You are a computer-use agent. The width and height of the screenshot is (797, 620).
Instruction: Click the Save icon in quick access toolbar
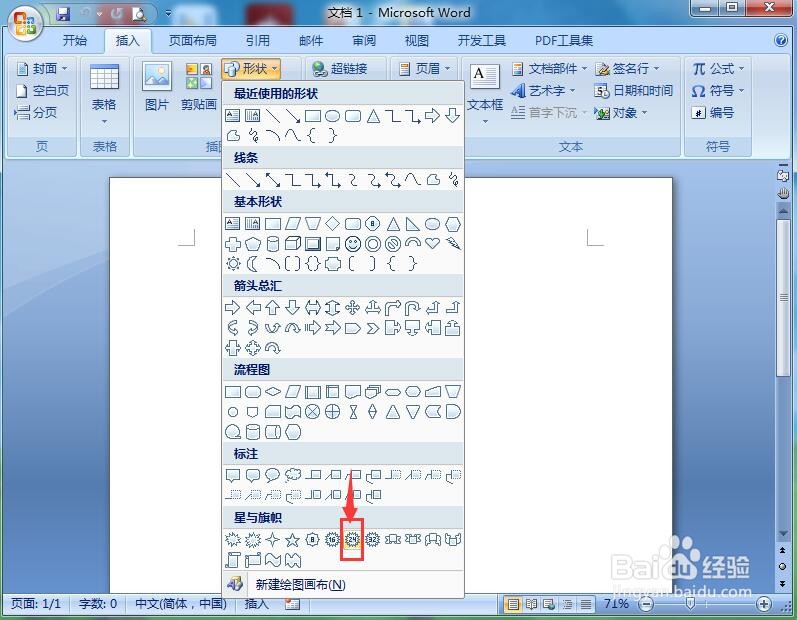point(63,14)
